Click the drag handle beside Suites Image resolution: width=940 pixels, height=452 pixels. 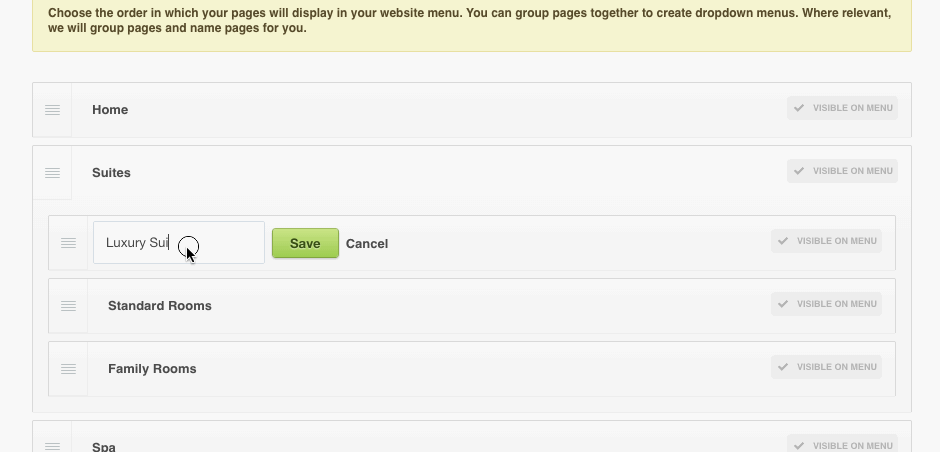pyautogui.click(x=52, y=173)
